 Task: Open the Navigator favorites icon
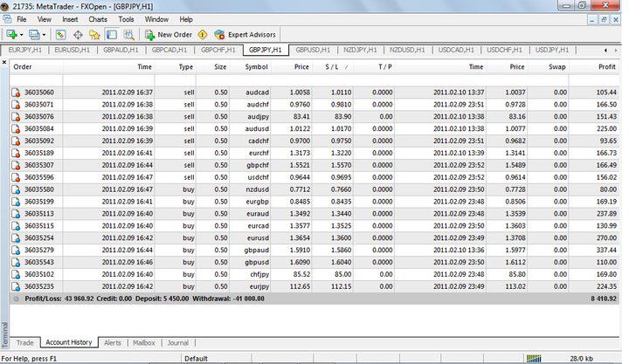[94, 35]
